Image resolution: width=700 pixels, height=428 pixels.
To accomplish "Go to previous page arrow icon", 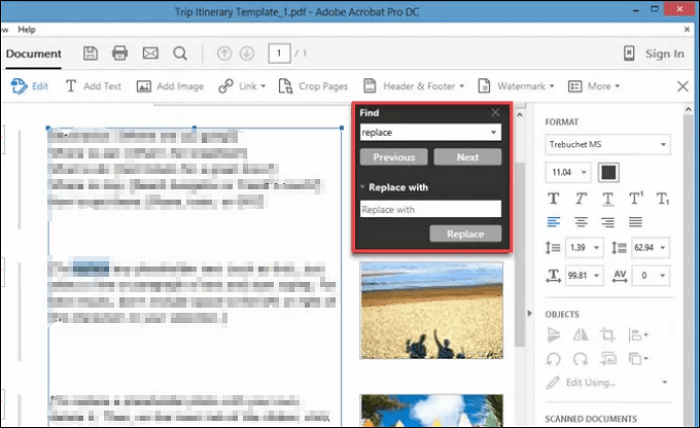I will tap(224, 54).
